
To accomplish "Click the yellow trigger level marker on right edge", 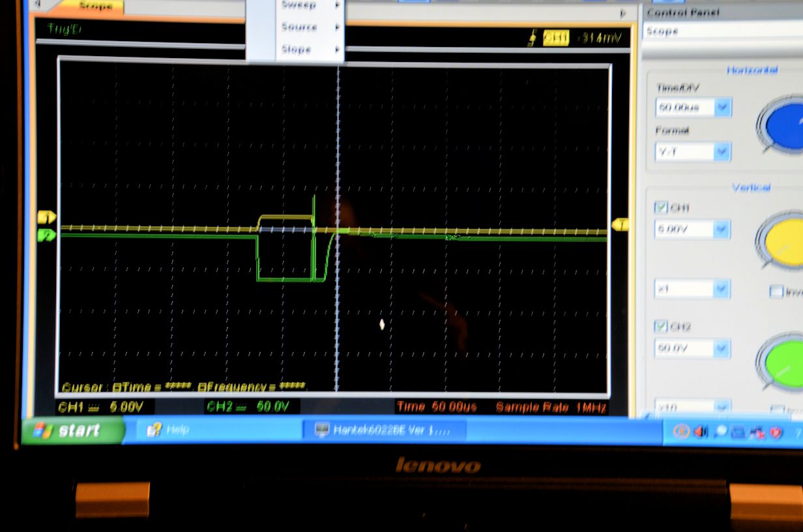I will tap(620, 225).
